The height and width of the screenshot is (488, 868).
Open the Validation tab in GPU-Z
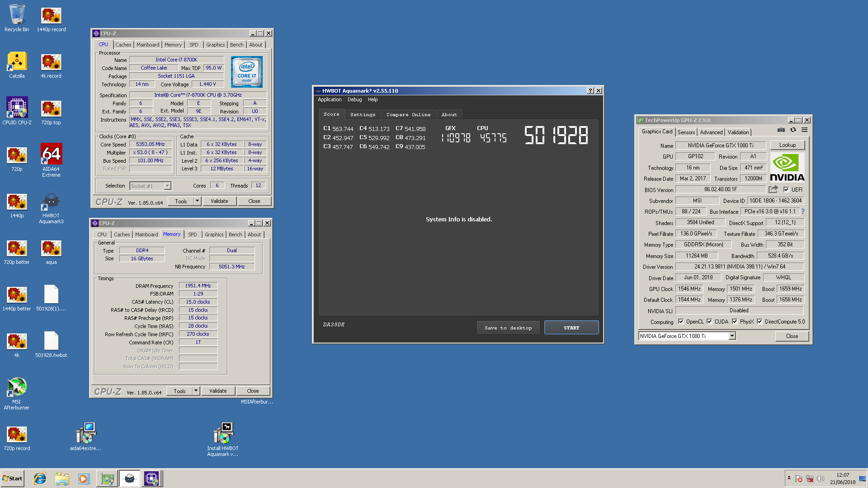[x=738, y=132]
